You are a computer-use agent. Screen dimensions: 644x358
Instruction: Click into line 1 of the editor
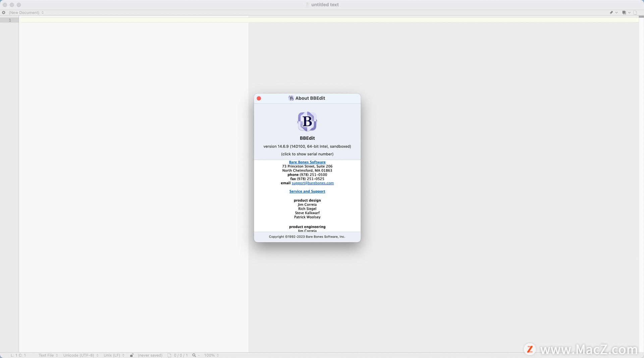coord(329,20)
